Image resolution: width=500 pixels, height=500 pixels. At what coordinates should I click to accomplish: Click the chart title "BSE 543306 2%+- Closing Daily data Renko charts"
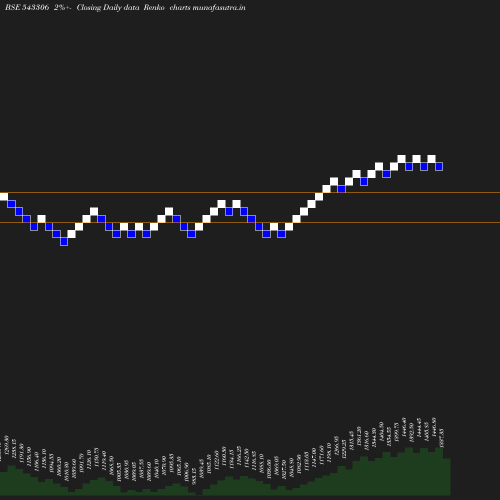click(x=98, y=7)
